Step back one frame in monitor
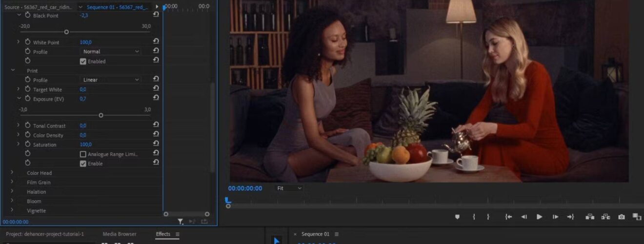The height and width of the screenshot is (244, 644). pos(524,217)
